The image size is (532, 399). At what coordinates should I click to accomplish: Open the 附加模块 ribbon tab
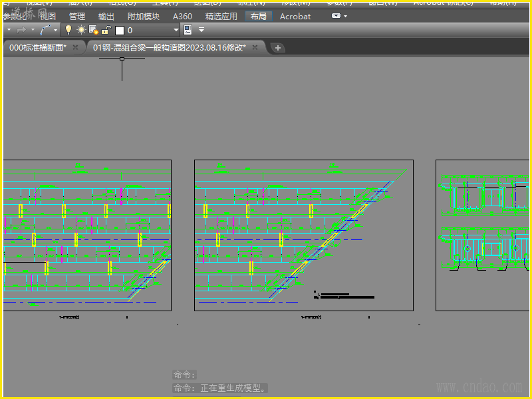(x=144, y=16)
